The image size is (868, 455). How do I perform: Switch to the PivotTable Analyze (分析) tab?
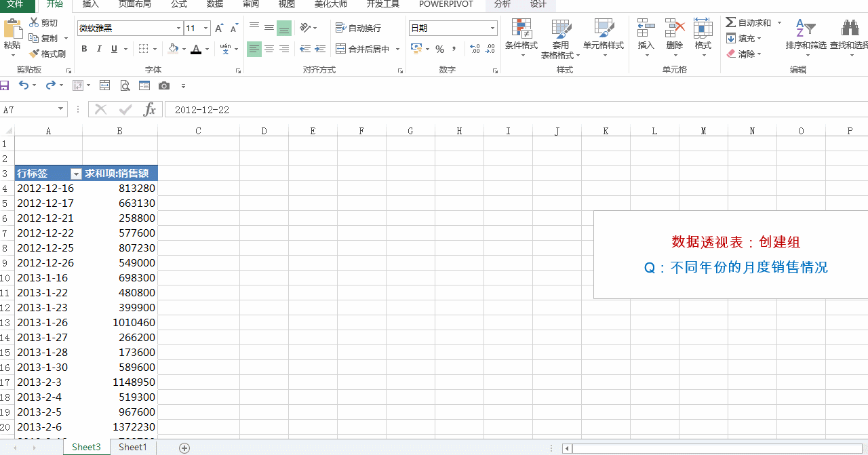coord(502,4)
